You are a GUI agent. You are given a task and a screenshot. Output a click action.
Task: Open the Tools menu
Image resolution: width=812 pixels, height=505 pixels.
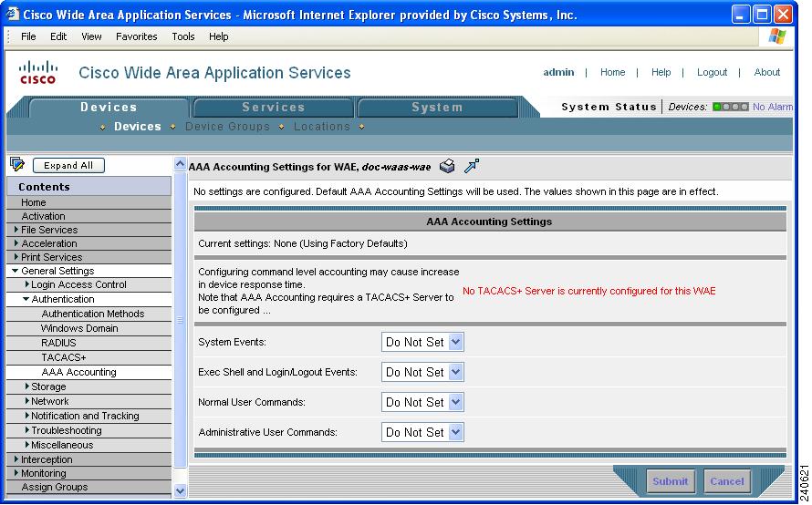pyautogui.click(x=182, y=36)
